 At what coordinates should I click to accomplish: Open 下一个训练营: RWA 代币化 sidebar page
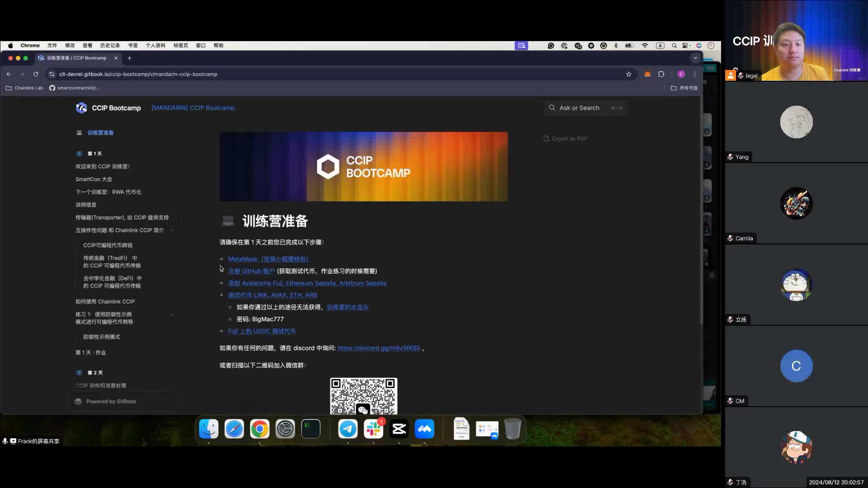tap(108, 192)
